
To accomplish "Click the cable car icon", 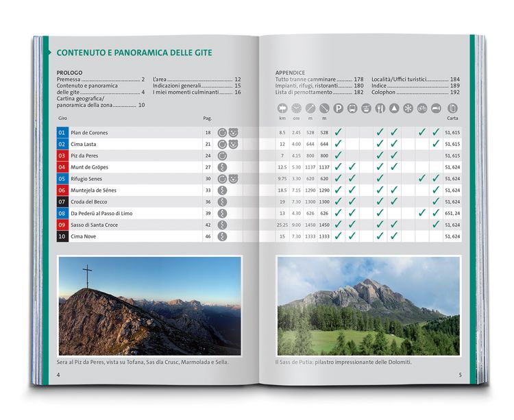I will click(x=366, y=108).
